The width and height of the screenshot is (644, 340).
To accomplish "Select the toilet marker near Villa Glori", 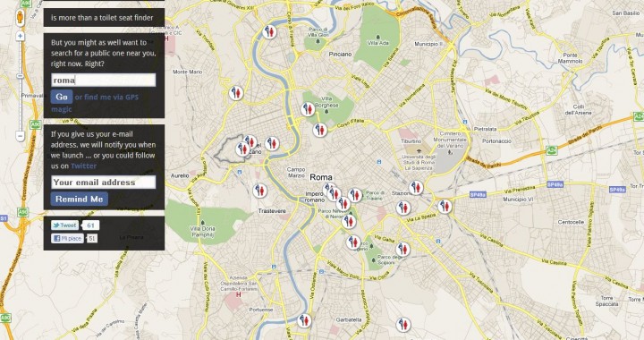I will [x=269, y=31].
